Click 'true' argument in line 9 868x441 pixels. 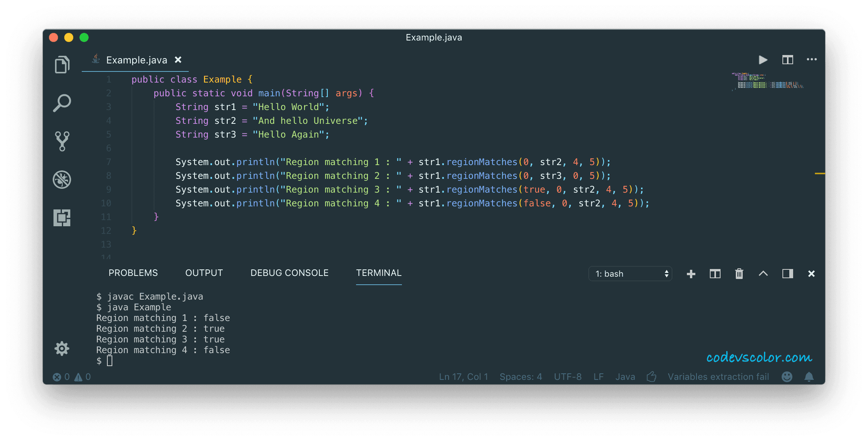(x=534, y=190)
